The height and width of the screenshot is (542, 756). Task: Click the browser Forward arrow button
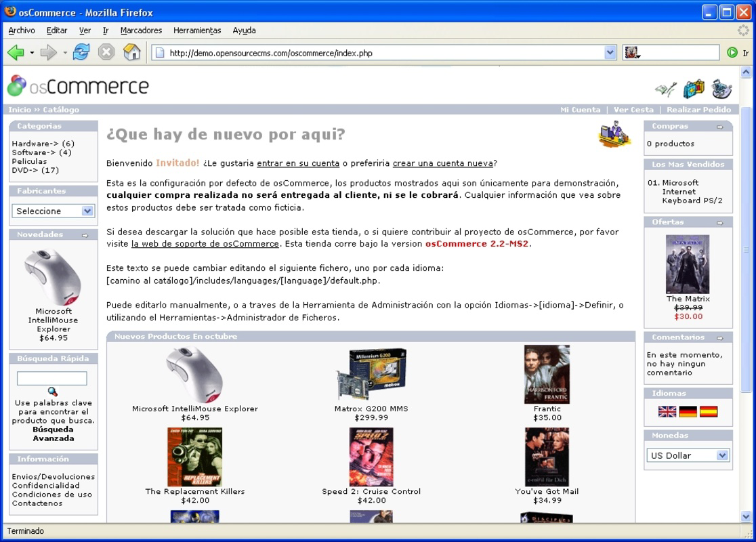pyautogui.click(x=48, y=52)
